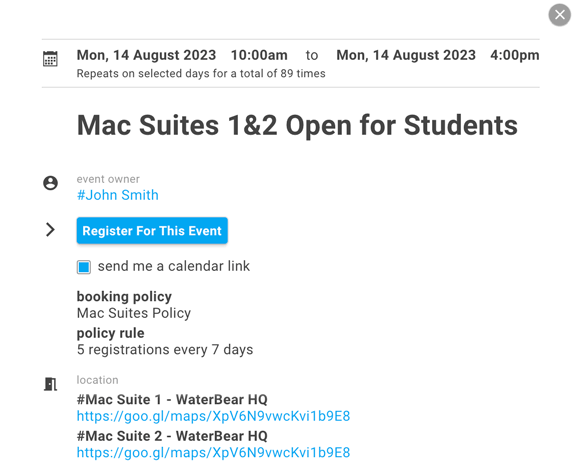Click the event owner person icon

[x=50, y=183]
